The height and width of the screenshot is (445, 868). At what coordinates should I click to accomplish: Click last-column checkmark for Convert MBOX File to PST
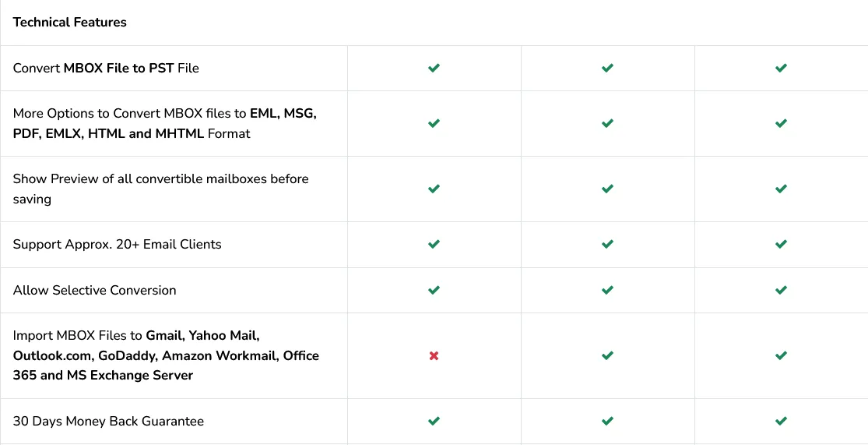coord(781,68)
